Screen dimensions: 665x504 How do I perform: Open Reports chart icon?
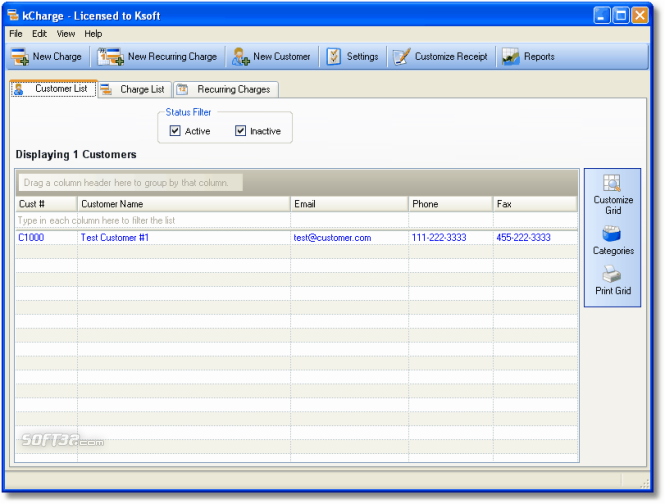pos(511,56)
